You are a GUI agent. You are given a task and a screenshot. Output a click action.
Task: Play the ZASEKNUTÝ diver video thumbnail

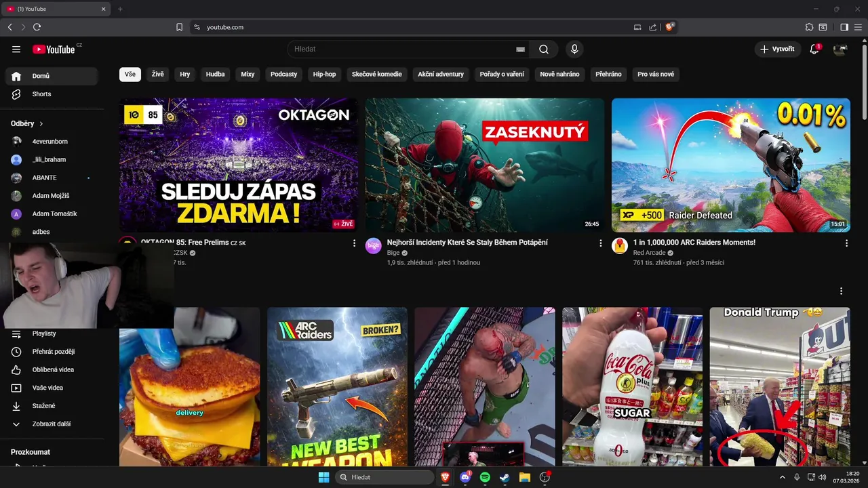pyautogui.click(x=485, y=165)
